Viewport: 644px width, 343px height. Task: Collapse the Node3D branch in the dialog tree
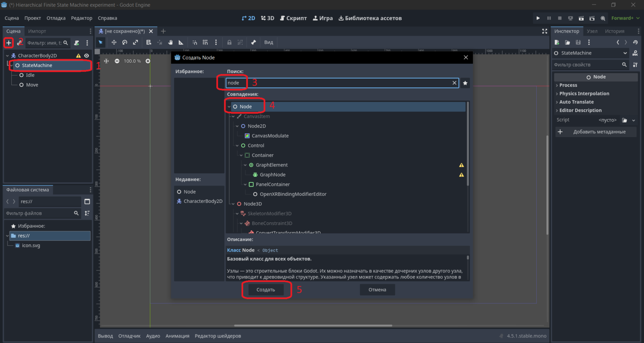coord(233,204)
